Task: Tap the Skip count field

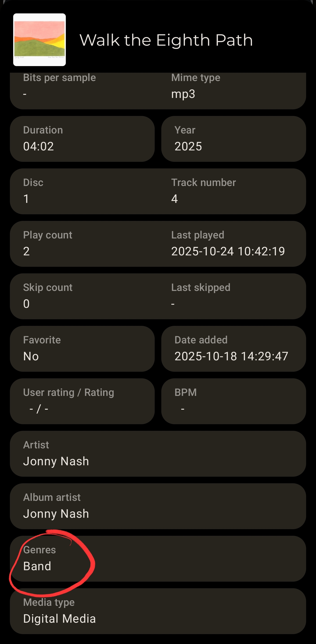Action: [48, 296]
